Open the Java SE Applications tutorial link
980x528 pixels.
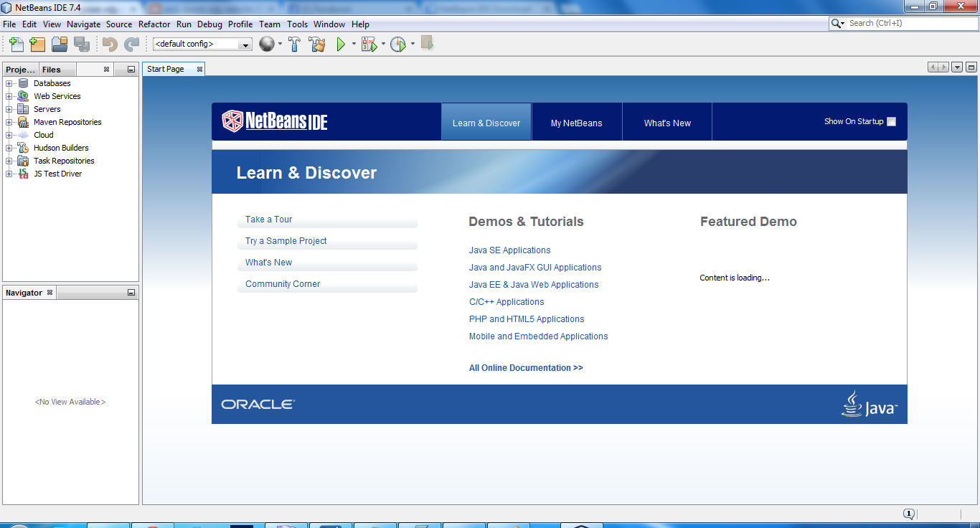[x=509, y=250]
